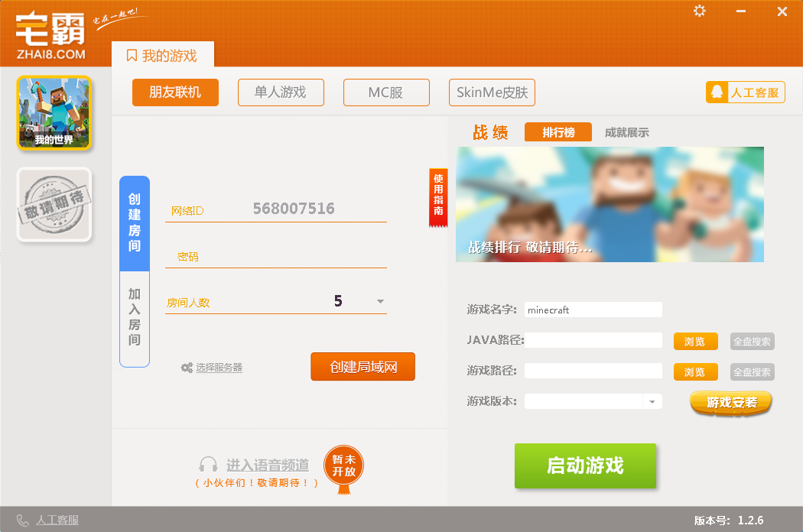Screen dimensions: 803x532
Task: Open the 排行榜 selector
Action: coord(558,131)
